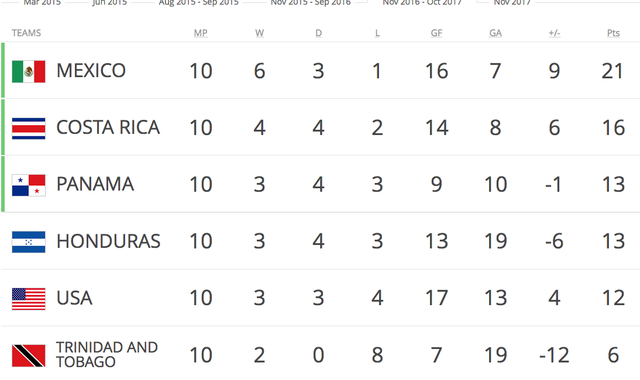Click the USA flag icon
This screenshot has width=640, height=380.
(29, 299)
